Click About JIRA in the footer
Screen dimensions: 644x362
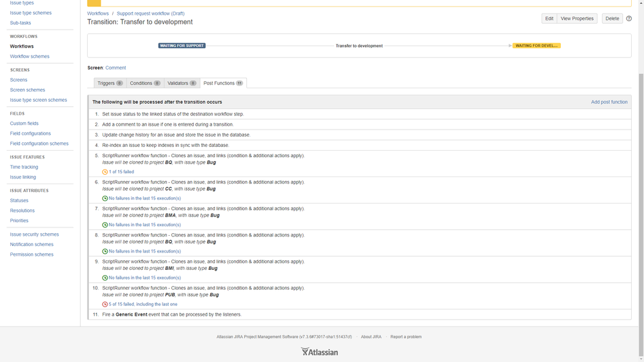(x=371, y=337)
